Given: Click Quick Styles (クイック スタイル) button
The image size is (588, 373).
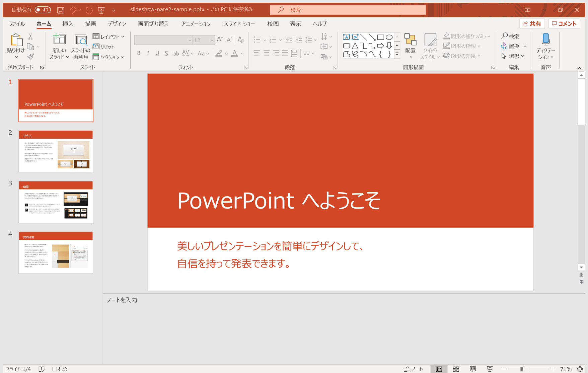Looking at the screenshot, I should [x=430, y=46].
